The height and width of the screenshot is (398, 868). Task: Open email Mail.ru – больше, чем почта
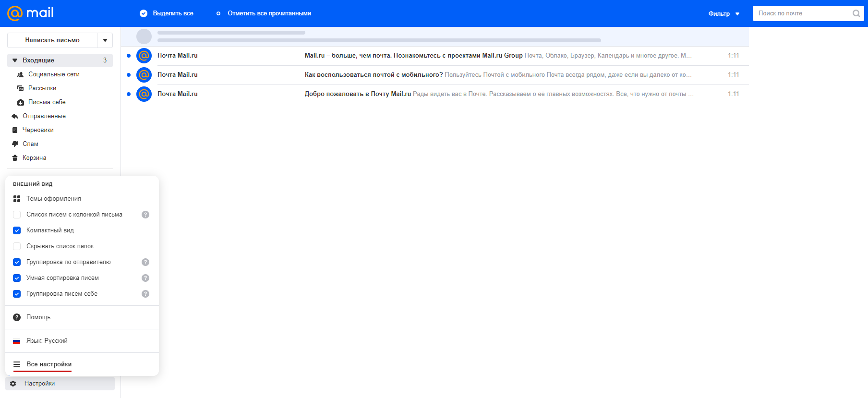point(435,56)
